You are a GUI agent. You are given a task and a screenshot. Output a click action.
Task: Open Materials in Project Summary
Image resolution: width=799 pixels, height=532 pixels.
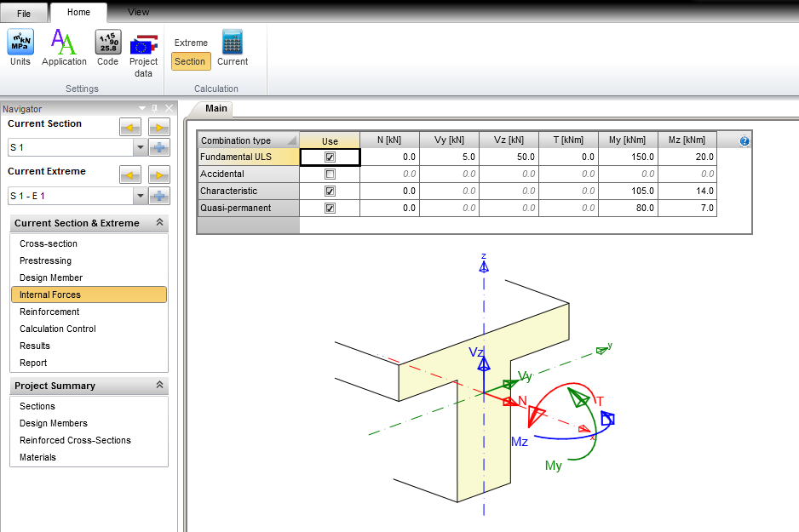[37, 457]
